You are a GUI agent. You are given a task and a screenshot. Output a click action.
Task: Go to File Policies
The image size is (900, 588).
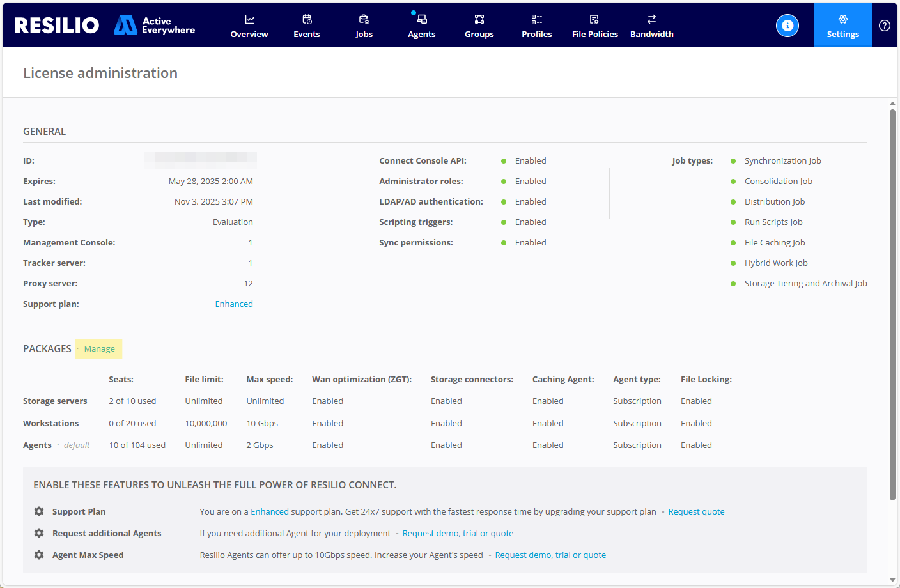(594, 26)
